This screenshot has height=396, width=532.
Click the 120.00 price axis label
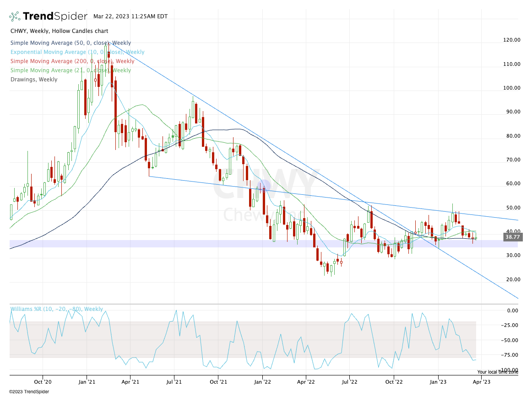(511, 40)
